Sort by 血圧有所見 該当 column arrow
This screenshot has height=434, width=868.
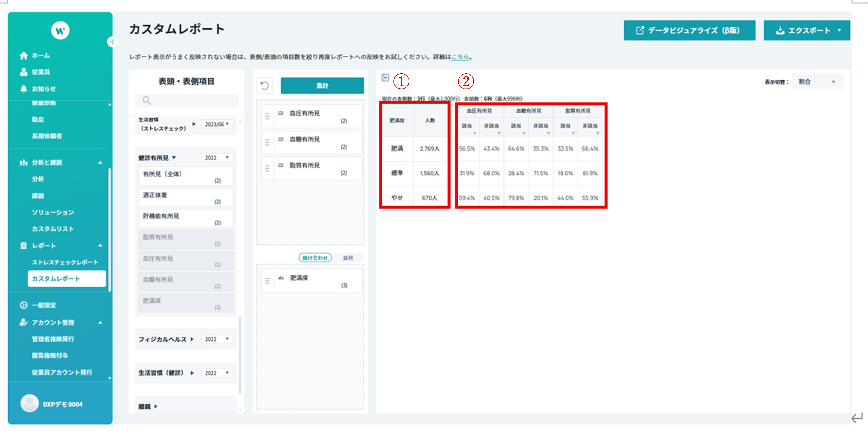(475, 133)
